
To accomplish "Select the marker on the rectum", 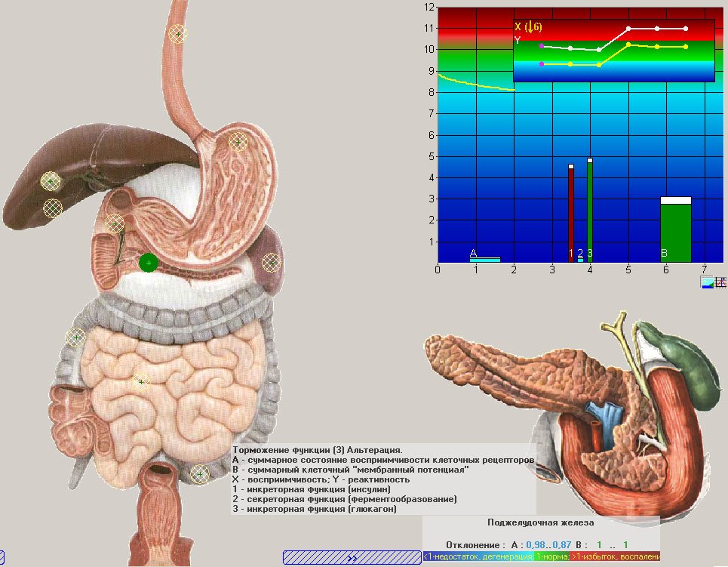I will tap(199, 473).
